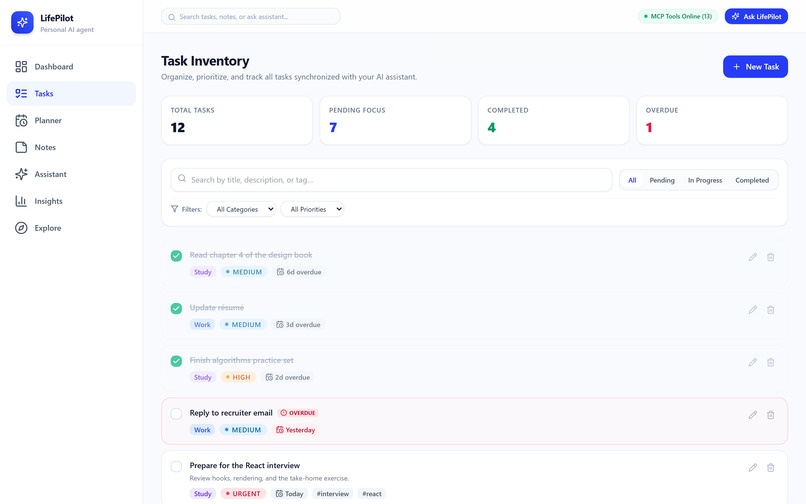Uncheck 'Finish algorithms practice set' checkbox
This screenshot has height=504, width=806.
coord(176,361)
